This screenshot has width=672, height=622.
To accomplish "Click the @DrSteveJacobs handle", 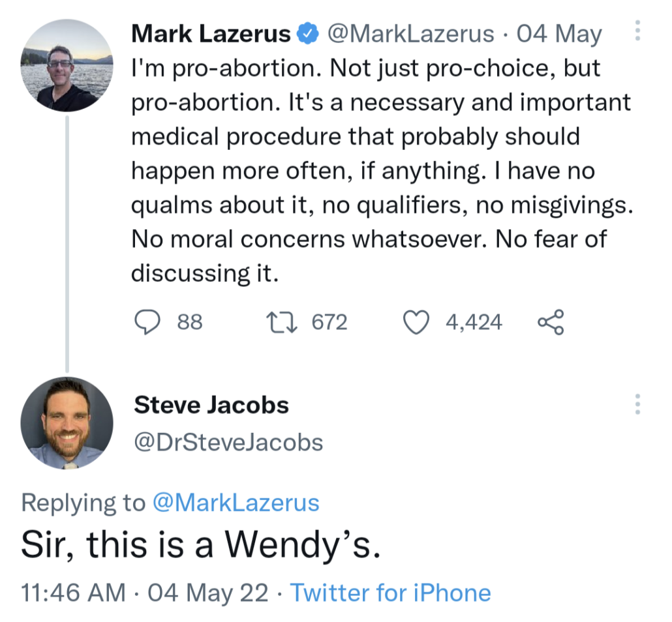I will (228, 443).
